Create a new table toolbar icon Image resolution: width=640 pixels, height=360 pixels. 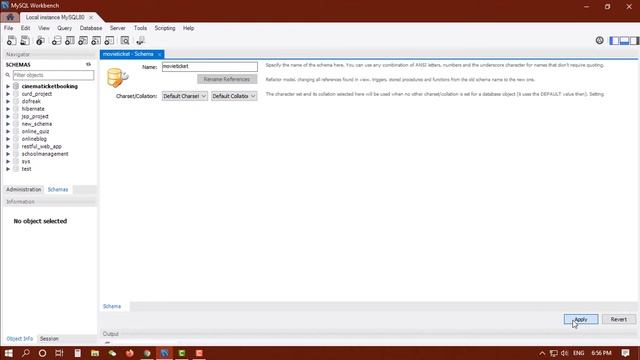point(70,40)
